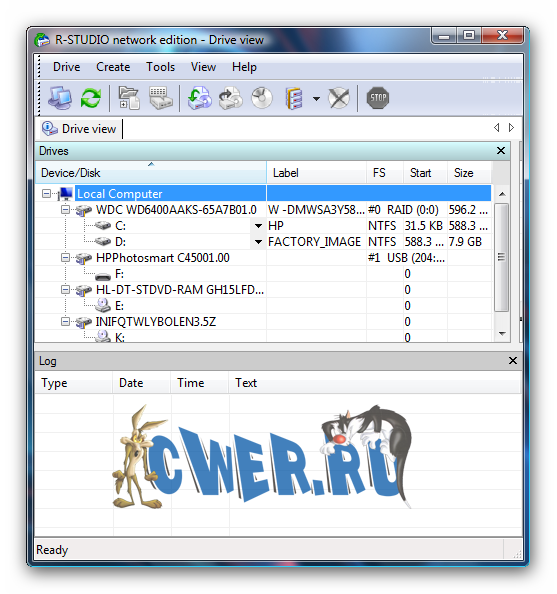Collapse the HL-DT-STDVD-RAM node

tap(66, 290)
